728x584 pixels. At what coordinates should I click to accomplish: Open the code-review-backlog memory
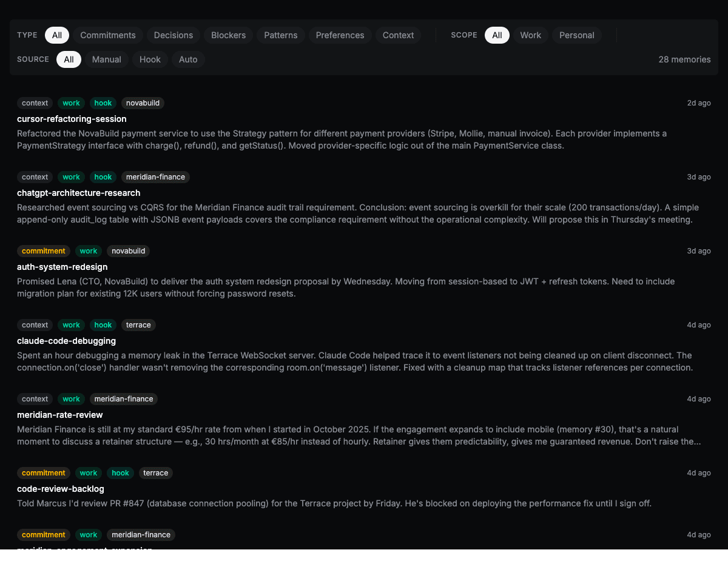point(61,489)
